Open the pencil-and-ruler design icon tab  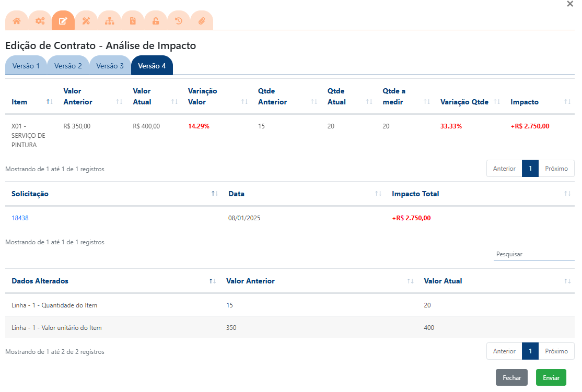[x=86, y=21]
